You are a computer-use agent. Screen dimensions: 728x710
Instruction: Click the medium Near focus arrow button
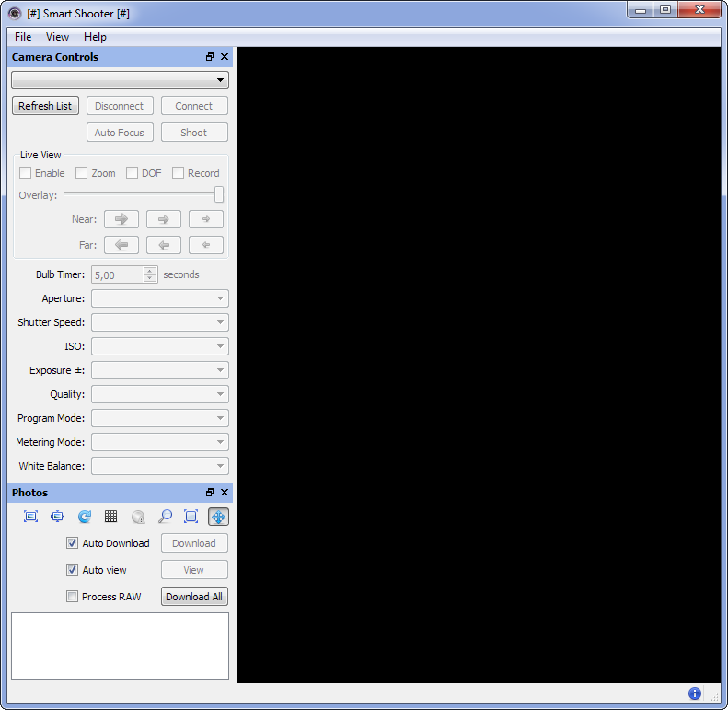point(164,219)
